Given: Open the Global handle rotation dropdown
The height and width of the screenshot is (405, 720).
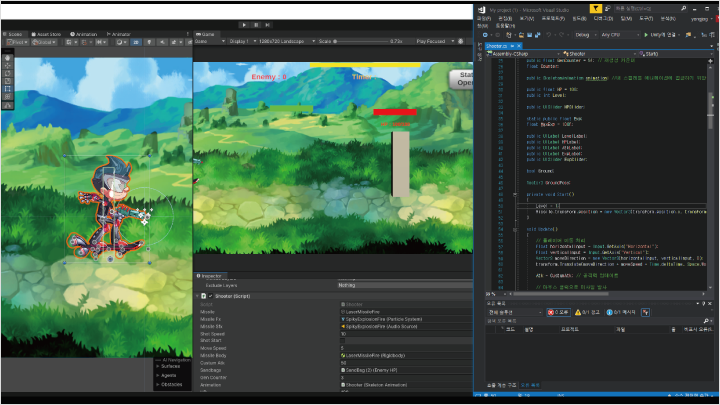Looking at the screenshot, I should pos(44,42).
